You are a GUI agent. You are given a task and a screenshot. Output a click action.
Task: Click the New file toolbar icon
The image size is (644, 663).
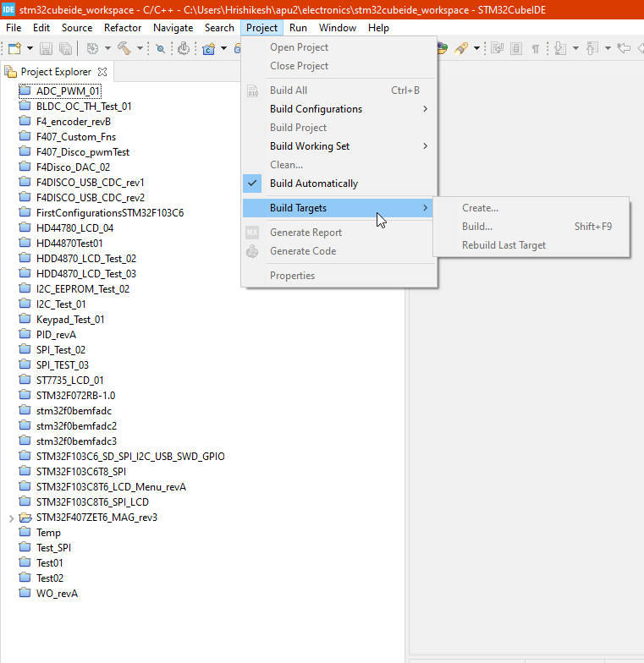point(14,49)
